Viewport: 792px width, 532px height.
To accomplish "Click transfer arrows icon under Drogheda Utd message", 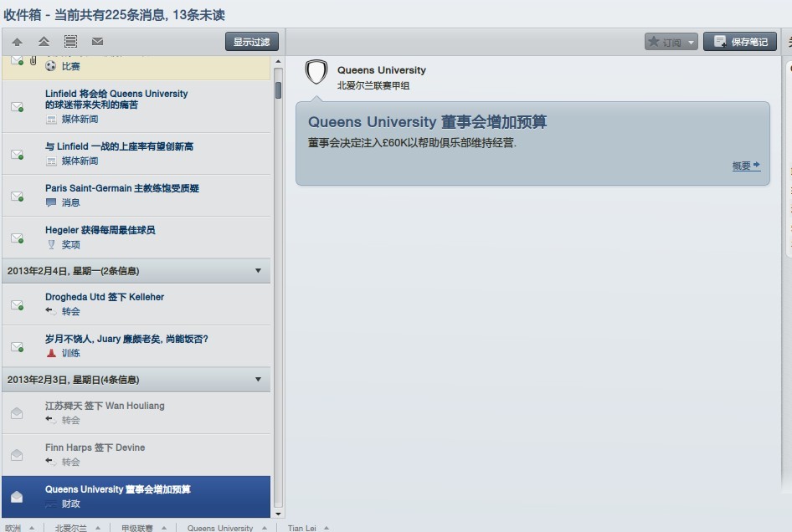I will [x=51, y=311].
